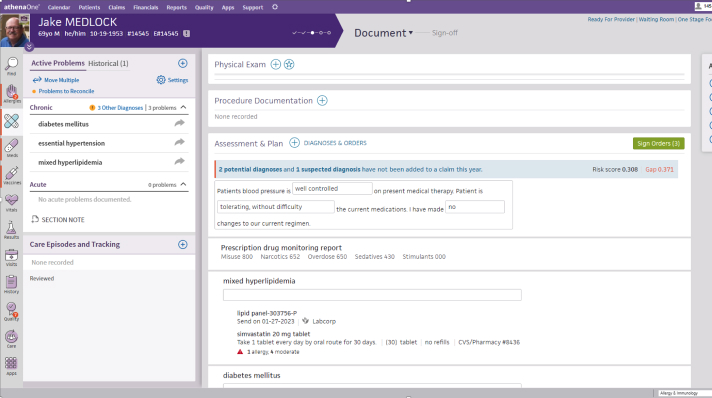Screen dimensions: 712x398
Task: Add a Care Episodes and Tracking entry
Action: [183, 244]
